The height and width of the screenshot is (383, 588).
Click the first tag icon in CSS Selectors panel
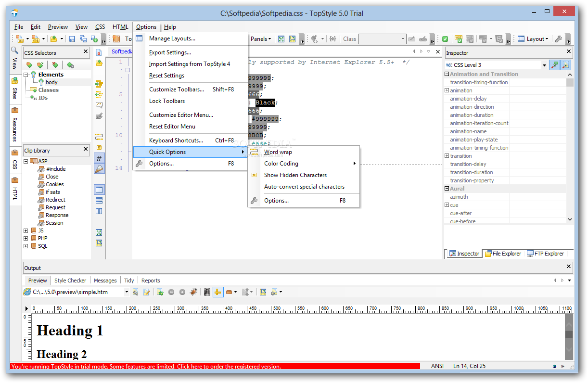coord(29,65)
